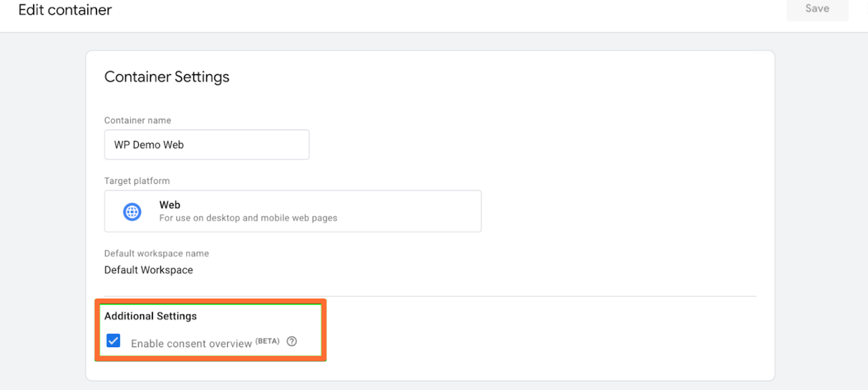Click the 'Additional Settings' heading
Screen dimensions: 868x390
point(150,316)
